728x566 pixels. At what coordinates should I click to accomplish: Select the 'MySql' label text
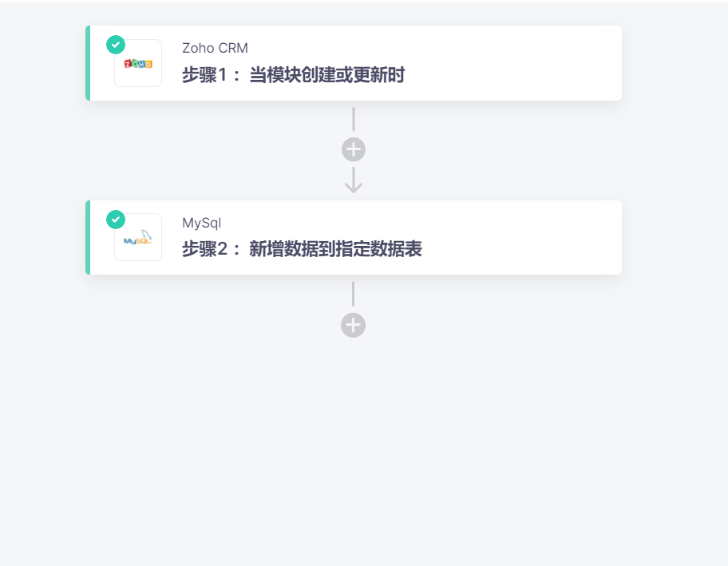pos(201,224)
